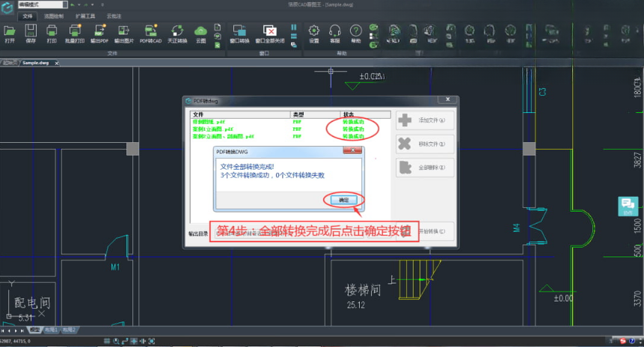Toggle the lineweight display icon in status bar
The width and height of the screenshot is (644, 347).
[x=143, y=341]
